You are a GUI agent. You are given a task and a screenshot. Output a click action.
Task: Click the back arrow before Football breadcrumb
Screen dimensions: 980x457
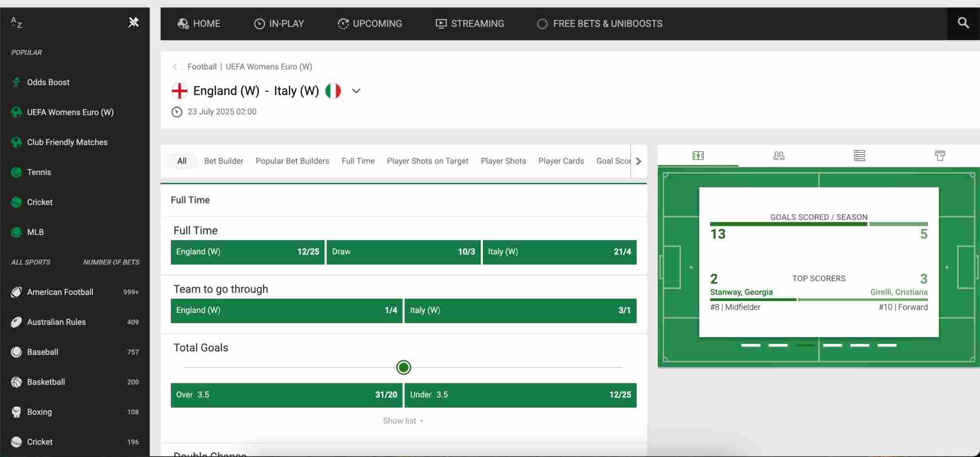(175, 67)
